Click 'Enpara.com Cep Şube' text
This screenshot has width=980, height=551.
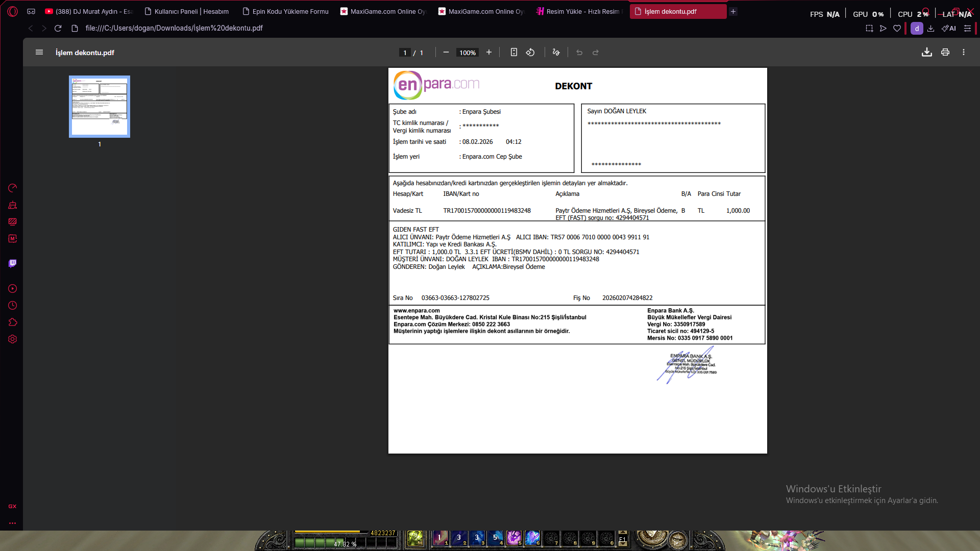coord(492,157)
